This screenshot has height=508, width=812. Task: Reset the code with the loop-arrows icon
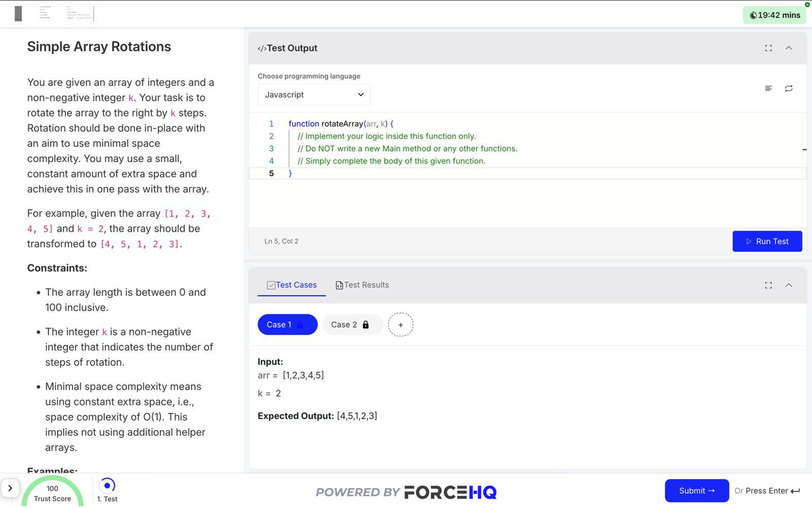(x=789, y=88)
